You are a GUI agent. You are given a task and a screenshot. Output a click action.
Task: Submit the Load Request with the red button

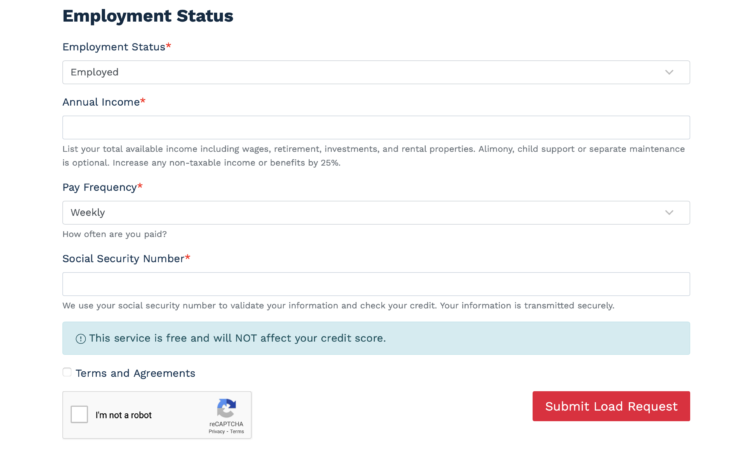(x=611, y=406)
